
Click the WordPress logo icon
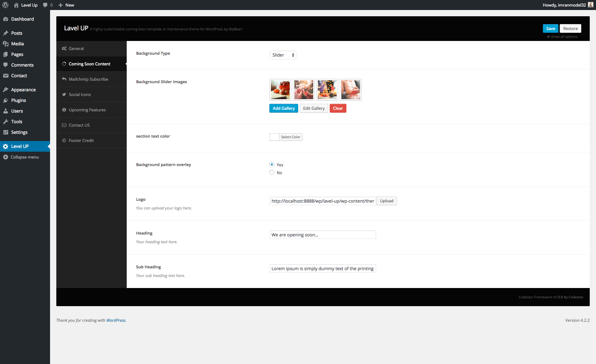tap(5, 5)
